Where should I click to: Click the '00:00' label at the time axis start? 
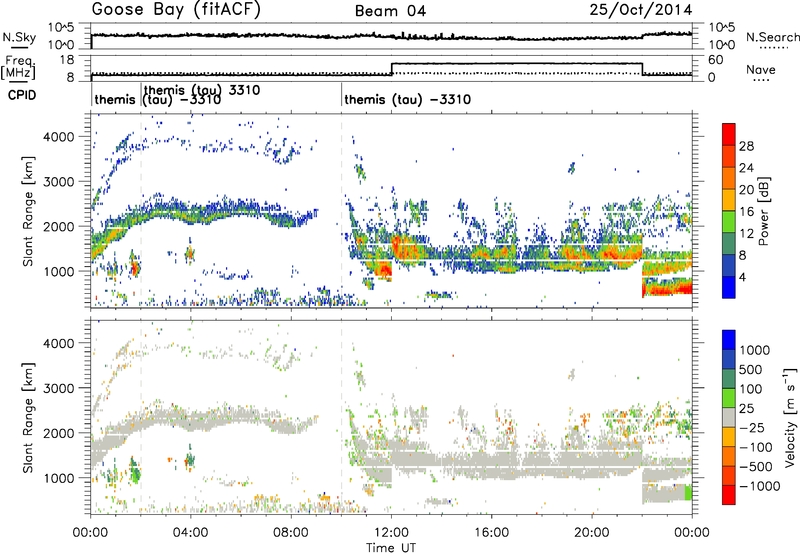pos(90,533)
